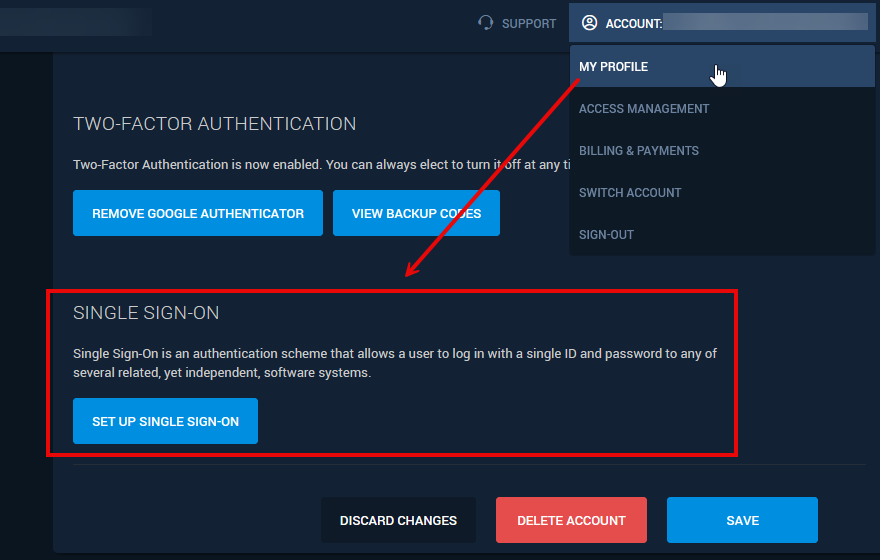The image size is (880, 560).
Task: Click the Support headset icon
Action: tap(486, 23)
